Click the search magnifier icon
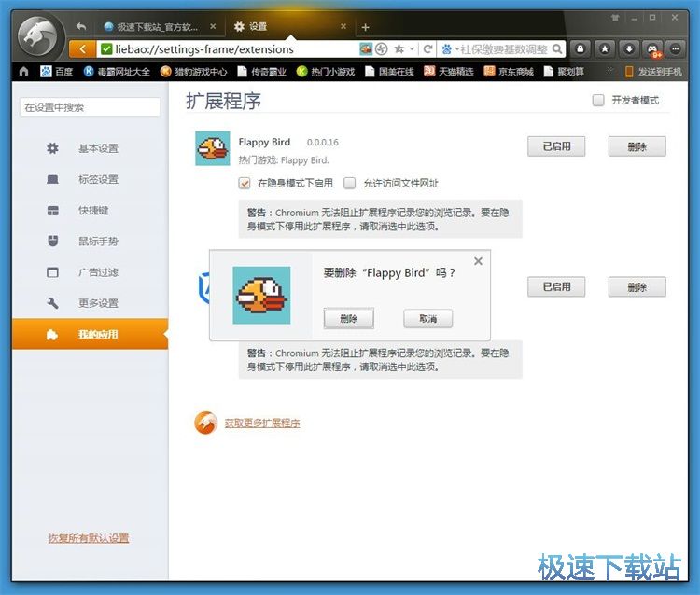 click(x=557, y=49)
